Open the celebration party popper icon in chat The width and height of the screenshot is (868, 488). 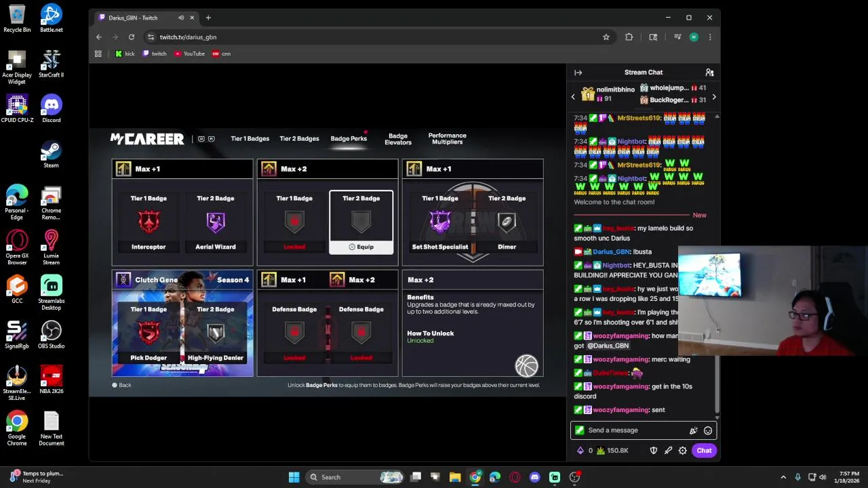pyautogui.click(x=693, y=430)
